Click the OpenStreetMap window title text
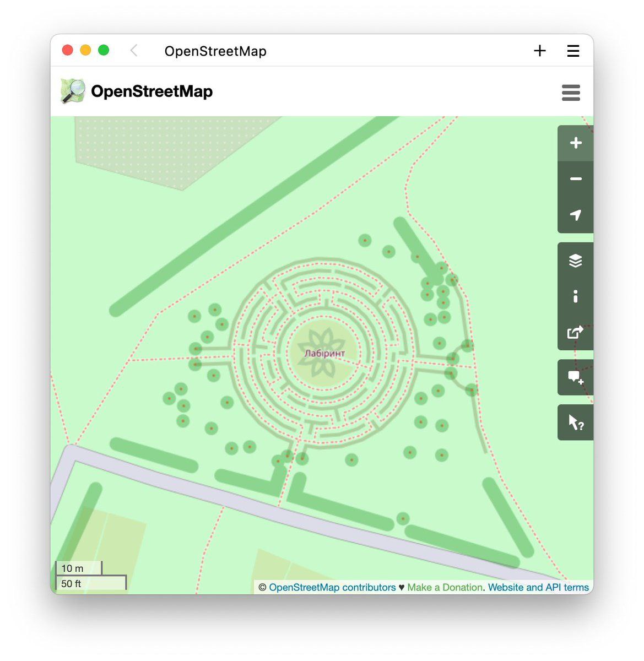The image size is (644, 661). [215, 51]
